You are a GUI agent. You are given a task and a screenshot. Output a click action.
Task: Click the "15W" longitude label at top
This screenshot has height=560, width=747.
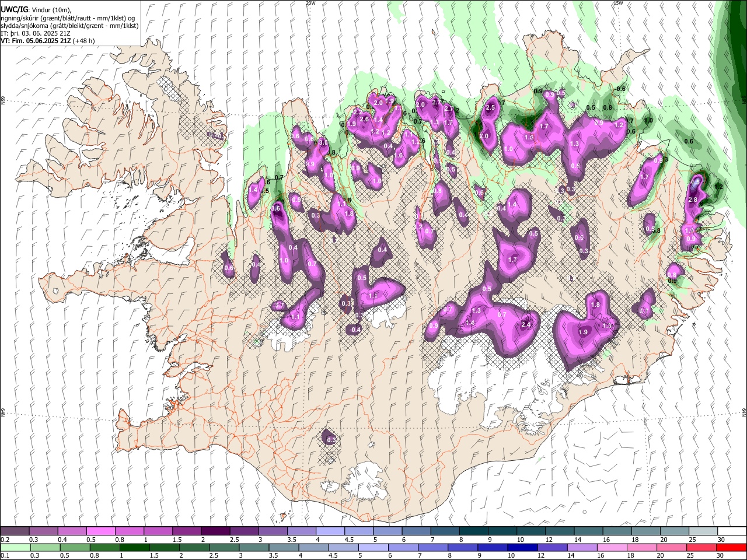[618, 3]
